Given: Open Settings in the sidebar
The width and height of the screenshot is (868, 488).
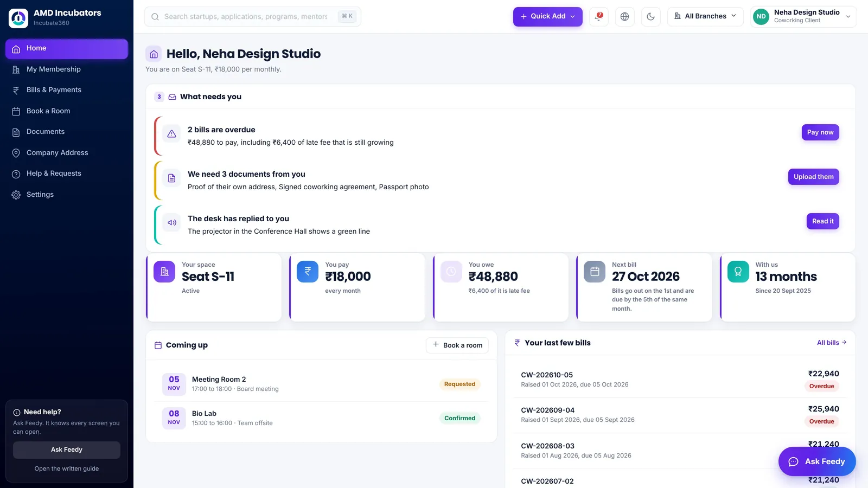Looking at the screenshot, I should pos(67,195).
